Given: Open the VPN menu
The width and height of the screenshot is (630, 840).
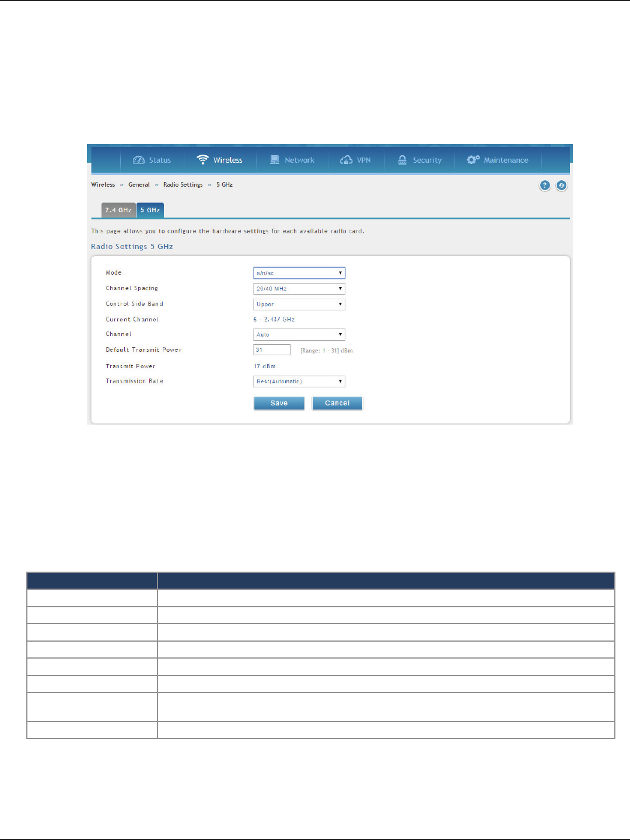Looking at the screenshot, I should tap(356, 160).
